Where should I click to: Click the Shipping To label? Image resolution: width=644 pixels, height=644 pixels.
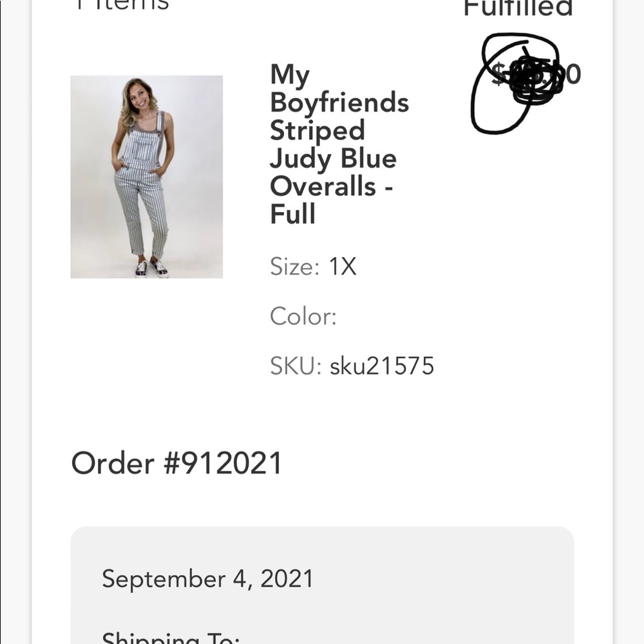click(x=171, y=638)
